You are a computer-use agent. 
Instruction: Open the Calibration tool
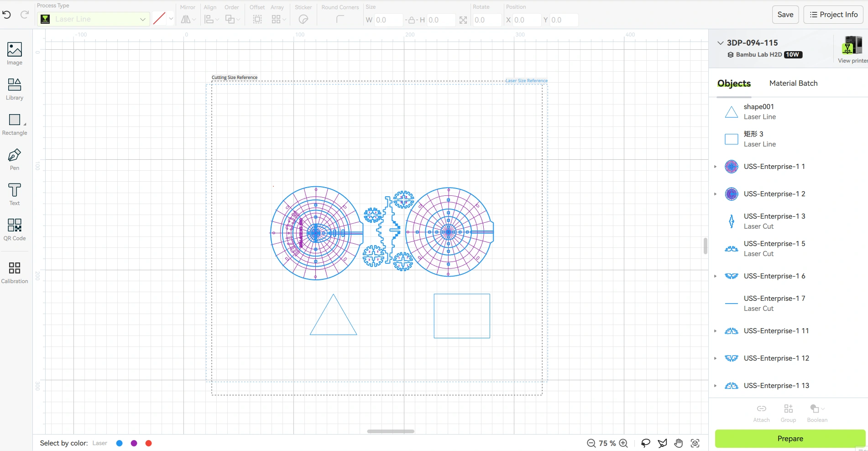coord(15,273)
